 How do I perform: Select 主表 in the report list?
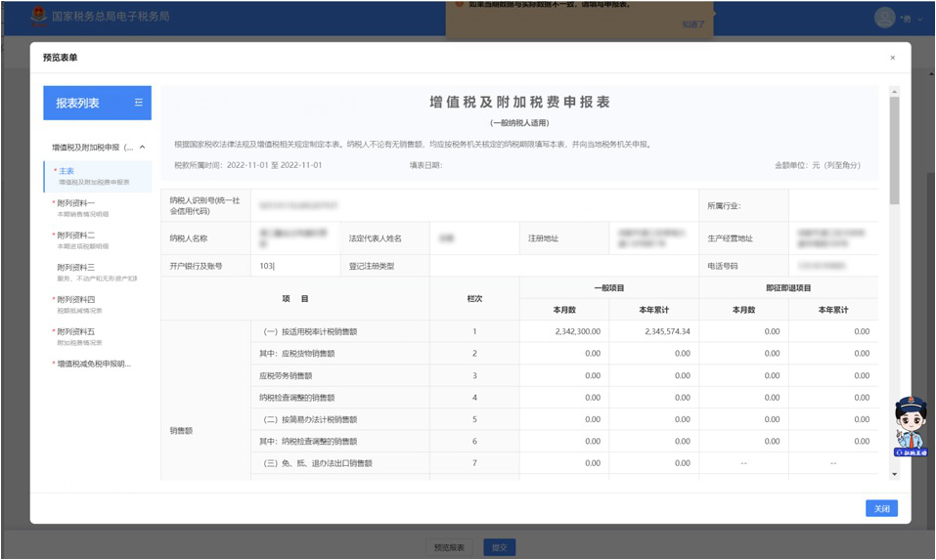[67, 171]
